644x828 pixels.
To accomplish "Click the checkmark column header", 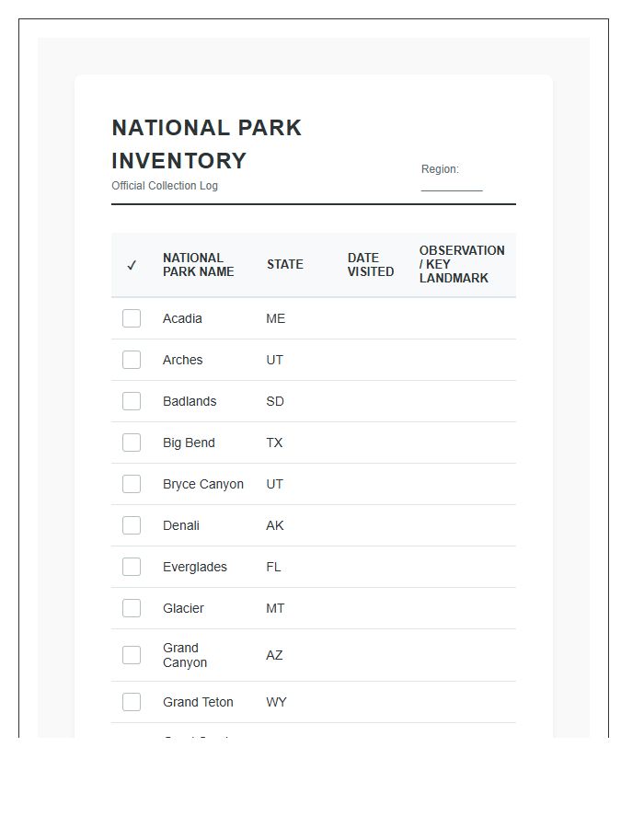I will tap(132, 265).
